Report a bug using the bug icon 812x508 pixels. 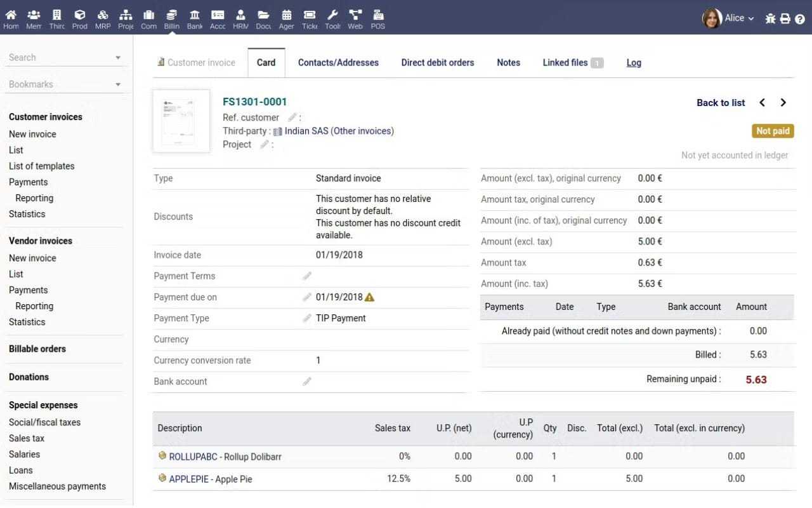click(x=769, y=18)
